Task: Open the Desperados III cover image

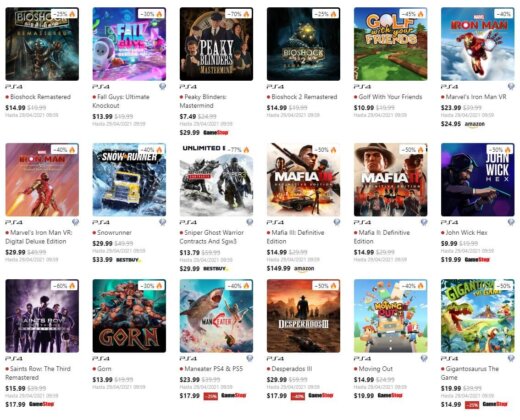Action: tap(303, 316)
